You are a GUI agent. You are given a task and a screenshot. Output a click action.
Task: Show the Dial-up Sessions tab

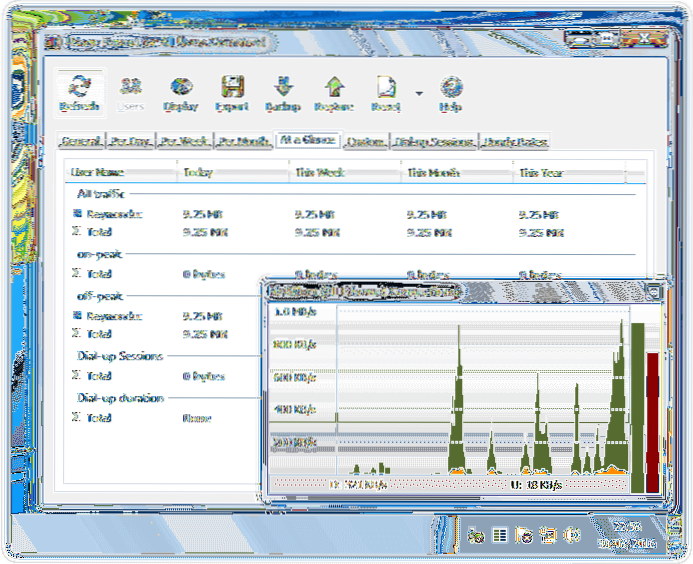point(434,142)
